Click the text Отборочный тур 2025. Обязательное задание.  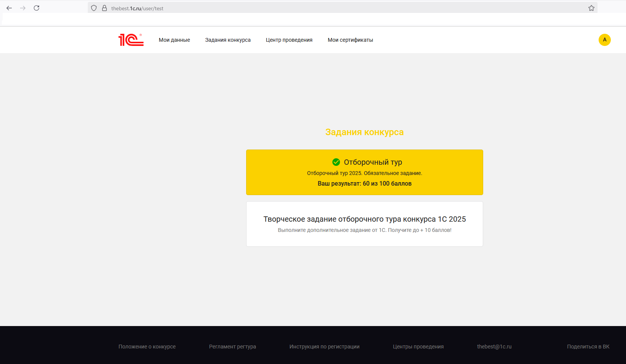365,173
